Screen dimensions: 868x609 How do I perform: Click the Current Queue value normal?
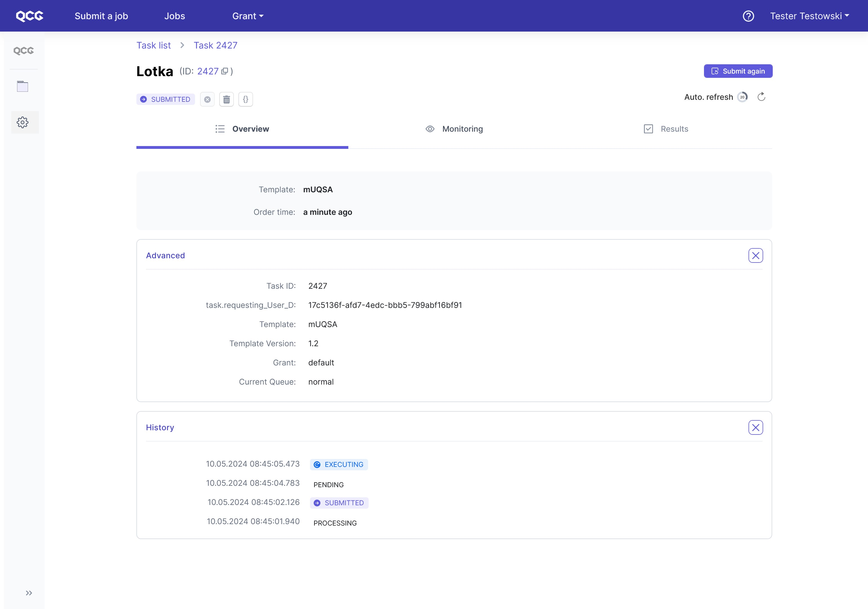pyautogui.click(x=321, y=382)
